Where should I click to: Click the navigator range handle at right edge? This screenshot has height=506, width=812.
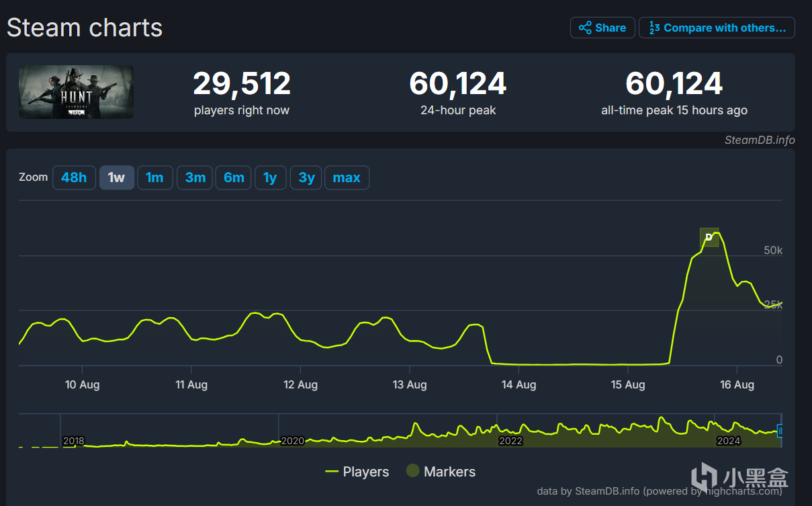tap(781, 431)
